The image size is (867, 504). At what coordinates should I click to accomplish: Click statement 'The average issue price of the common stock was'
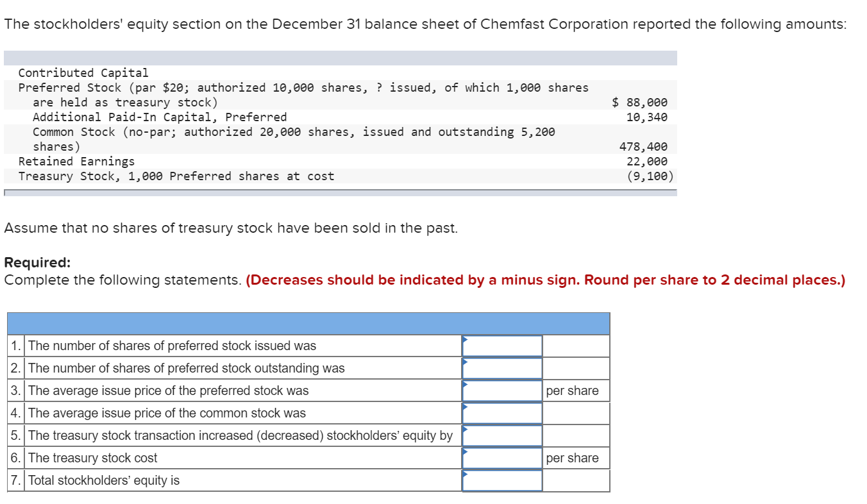pyautogui.click(x=167, y=413)
